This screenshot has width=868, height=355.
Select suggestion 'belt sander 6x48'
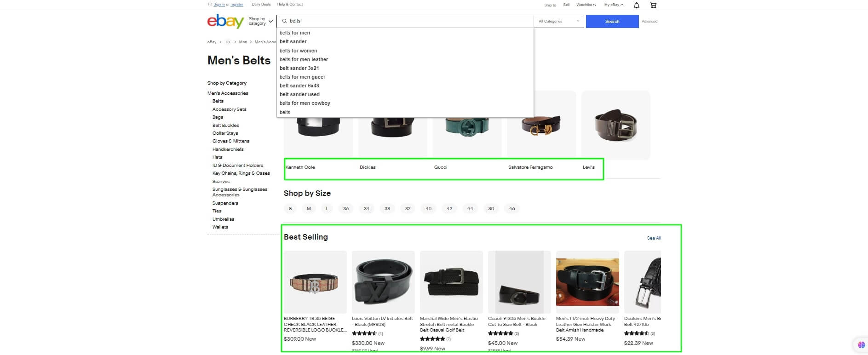405,86
